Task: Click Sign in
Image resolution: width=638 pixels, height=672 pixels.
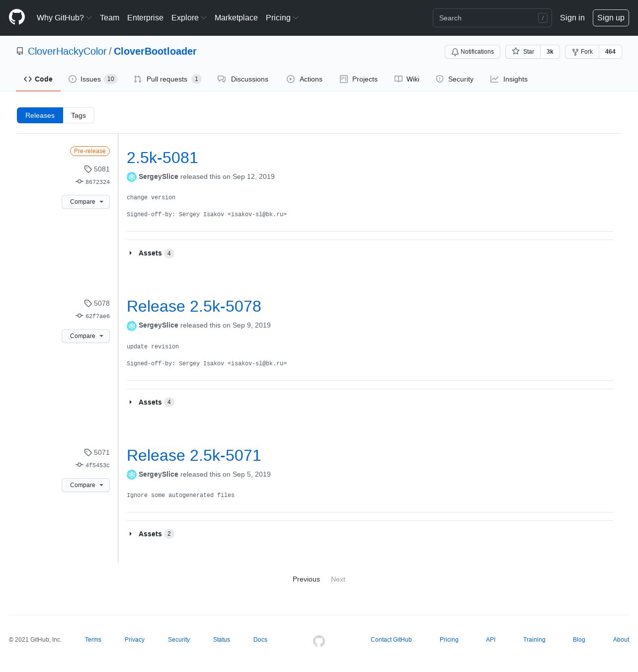Action: pos(572,18)
